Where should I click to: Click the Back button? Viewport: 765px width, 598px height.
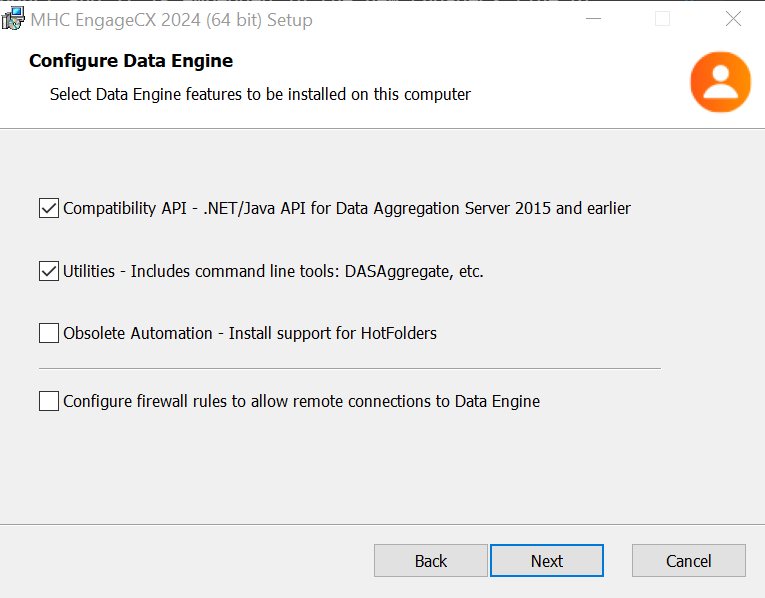[x=431, y=561]
